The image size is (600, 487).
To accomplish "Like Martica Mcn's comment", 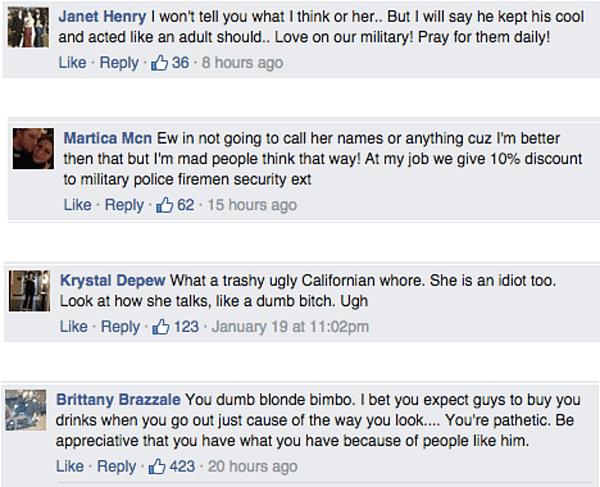I will [x=77, y=205].
